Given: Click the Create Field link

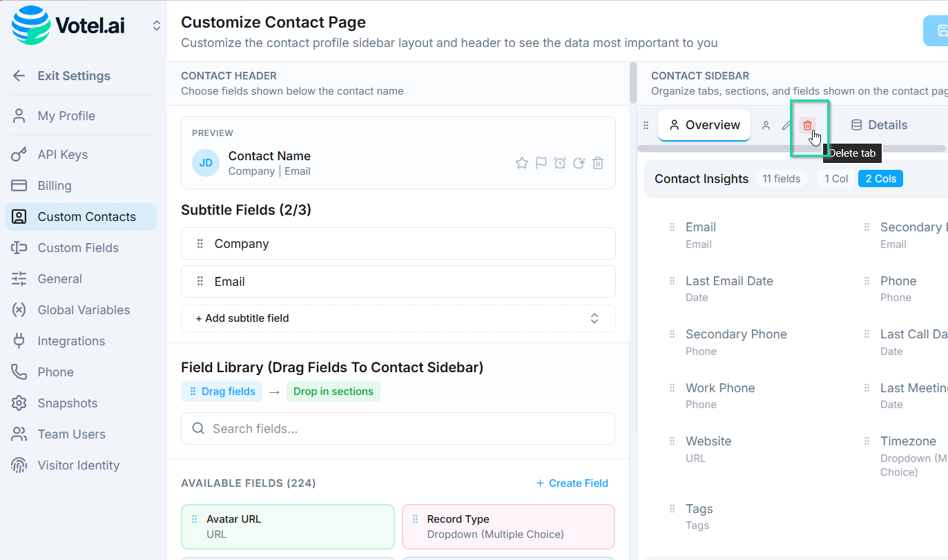Looking at the screenshot, I should coord(572,483).
